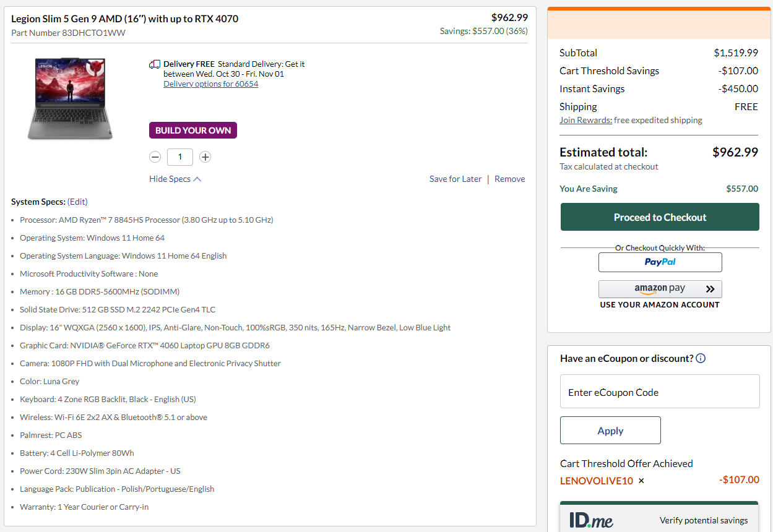Click the Language Pack spec line
This screenshot has width=773, height=532.
pyautogui.click(x=117, y=489)
